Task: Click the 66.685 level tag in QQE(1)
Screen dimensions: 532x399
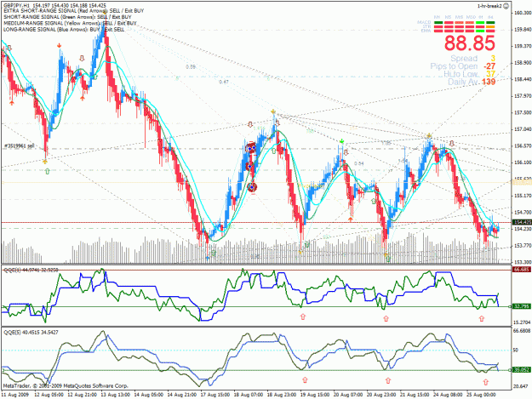Action: [x=522, y=270]
